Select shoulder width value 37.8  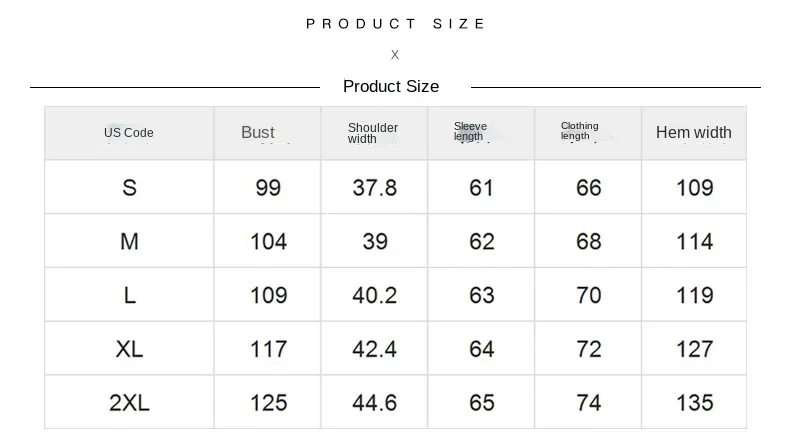point(375,188)
